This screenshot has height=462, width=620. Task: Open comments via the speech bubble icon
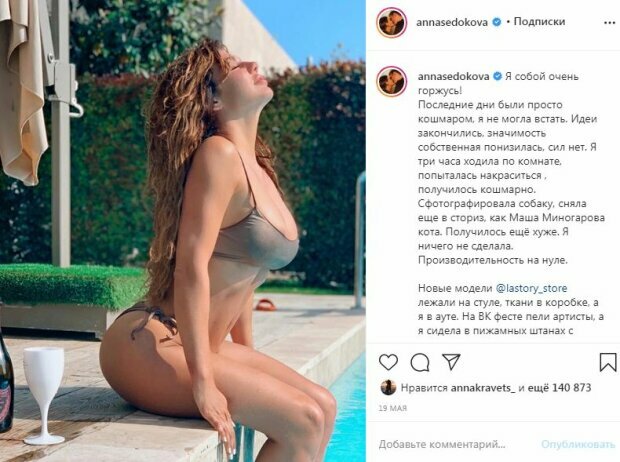click(x=420, y=362)
